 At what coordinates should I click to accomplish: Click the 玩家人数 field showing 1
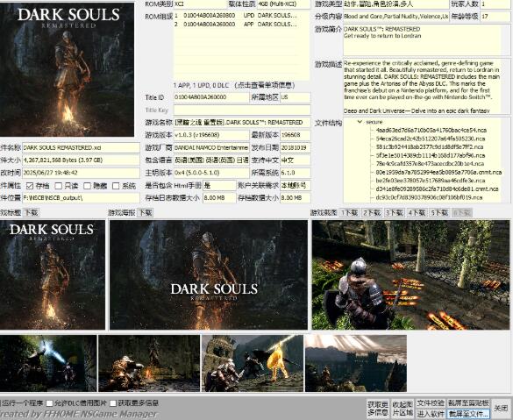495,4
